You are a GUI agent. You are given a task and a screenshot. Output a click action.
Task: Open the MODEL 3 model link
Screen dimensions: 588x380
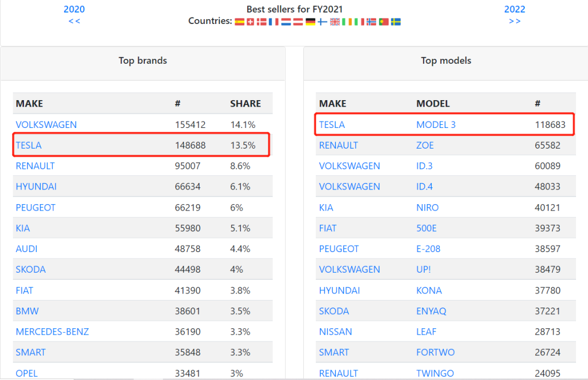pos(436,125)
